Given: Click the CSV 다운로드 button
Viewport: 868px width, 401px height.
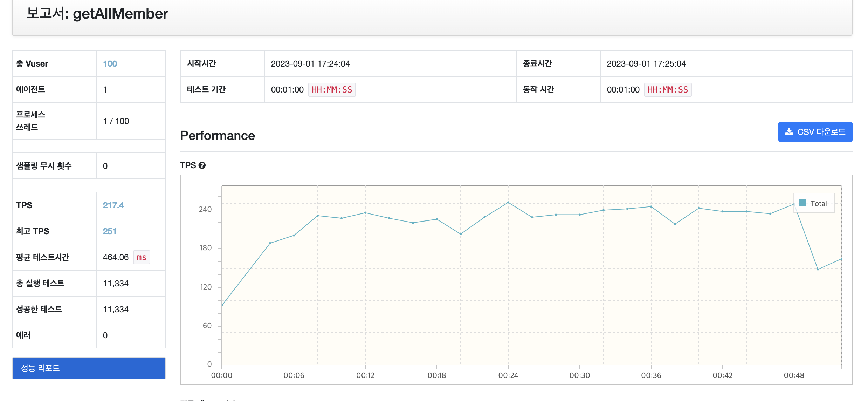Looking at the screenshot, I should click(815, 132).
